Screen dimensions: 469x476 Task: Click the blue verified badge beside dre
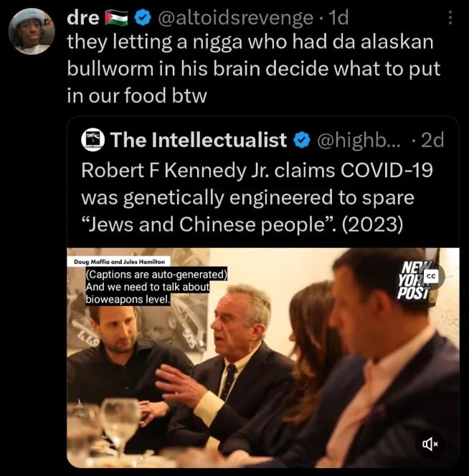point(143,18)
